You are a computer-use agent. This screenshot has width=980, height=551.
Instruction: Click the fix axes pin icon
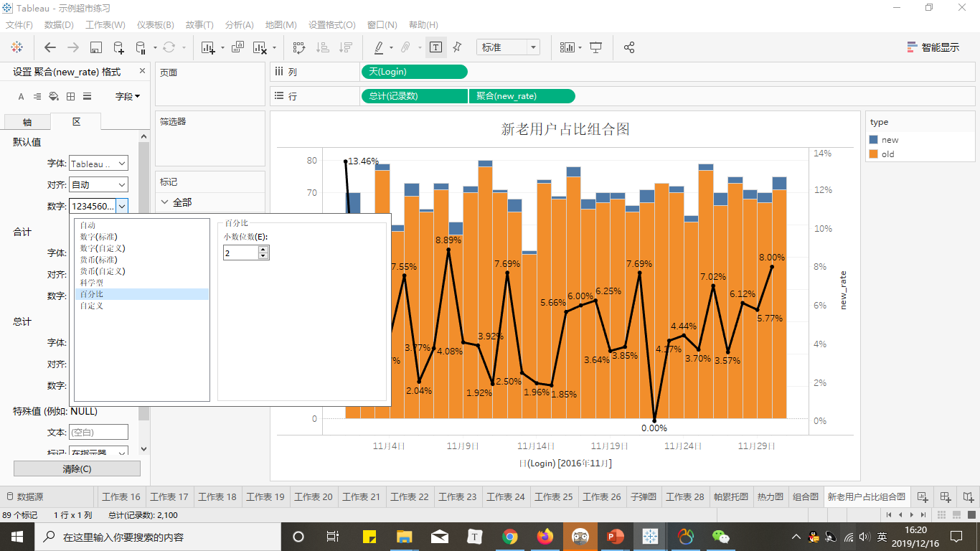coord(457,47)
